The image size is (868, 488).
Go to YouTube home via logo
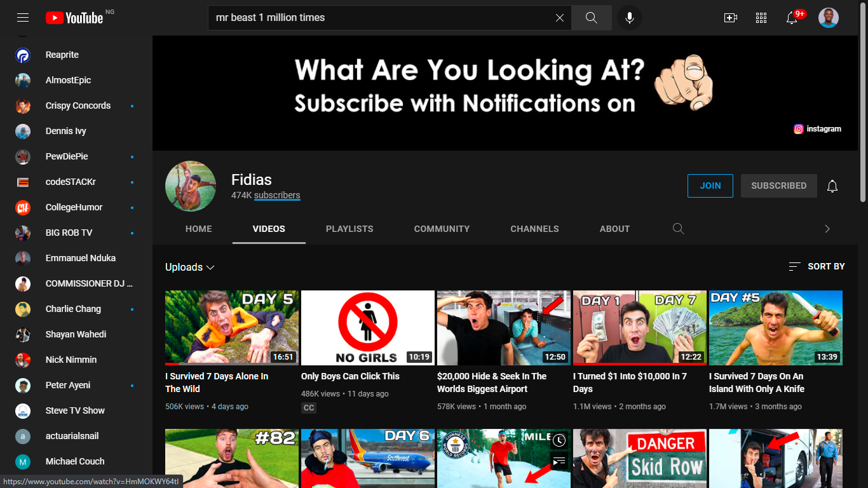click(x=74, y=18)
